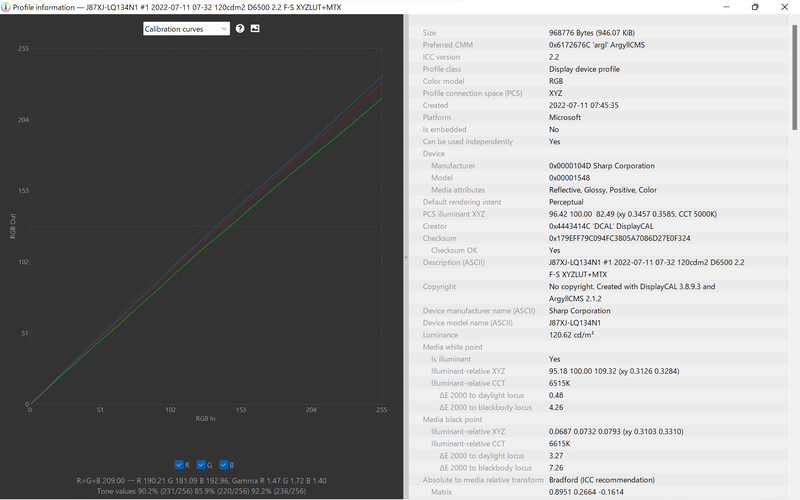The height and width of the screenshot is (500, 800).
Task: Click the save plot as image icon
Action: tap(255, 29)
